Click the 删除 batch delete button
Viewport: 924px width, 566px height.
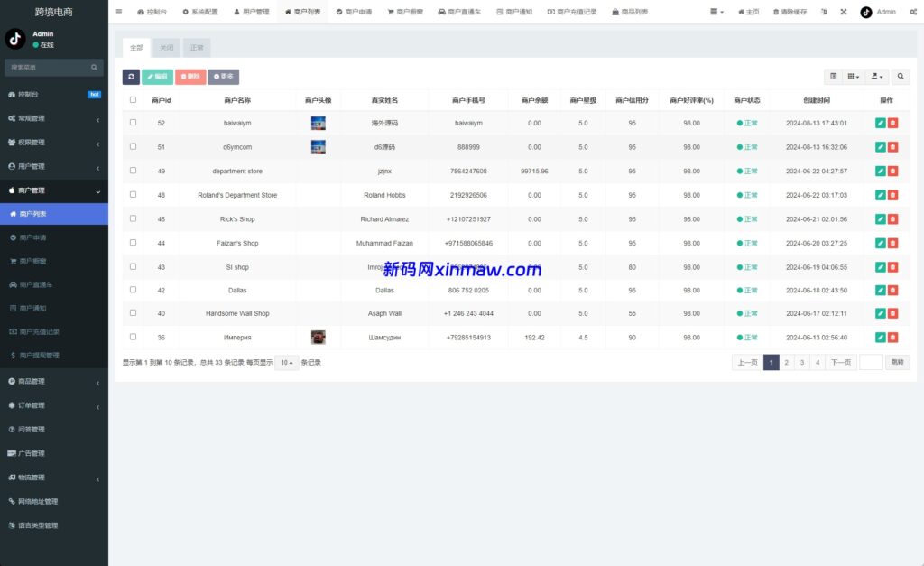[192, 77]
